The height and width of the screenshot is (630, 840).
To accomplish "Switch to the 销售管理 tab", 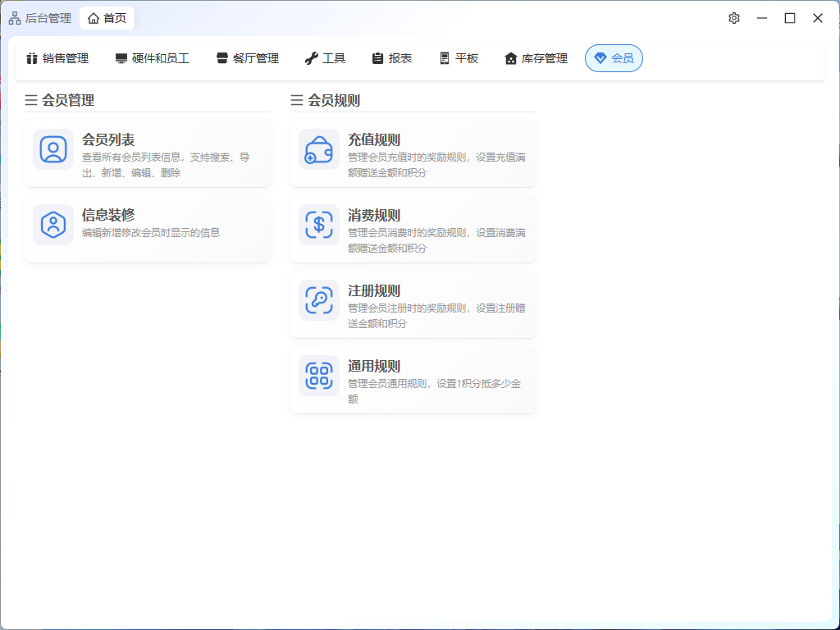I will 57,58.
